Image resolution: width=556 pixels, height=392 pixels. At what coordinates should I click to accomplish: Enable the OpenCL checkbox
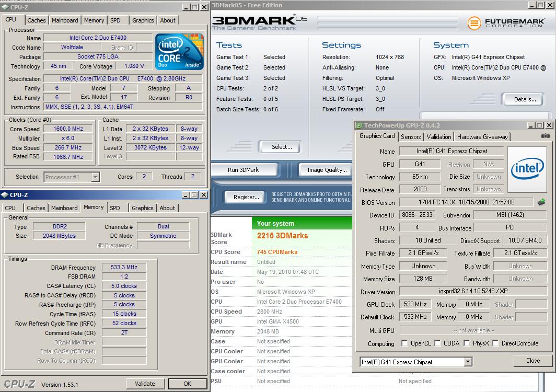coord(404,343)
